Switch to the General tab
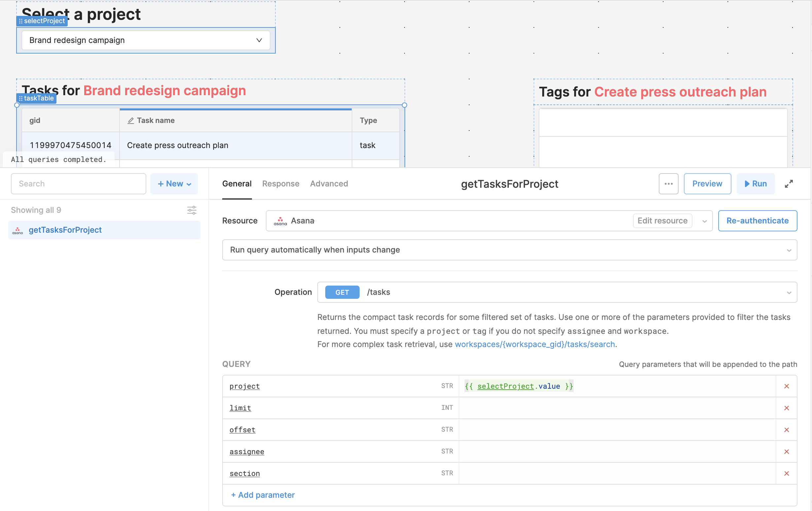This screenshot has width=812, height=511. coord(237,183)
